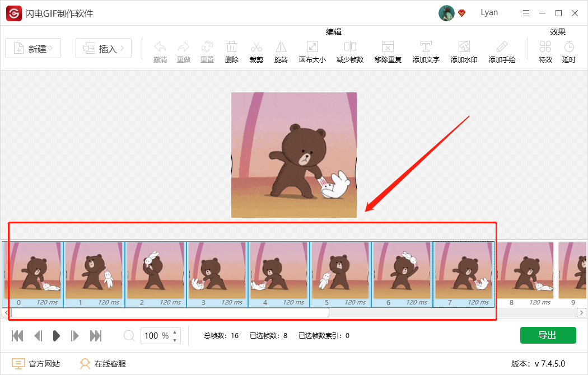
Task: Click the user avatar picture
Action: coord(446,13)
